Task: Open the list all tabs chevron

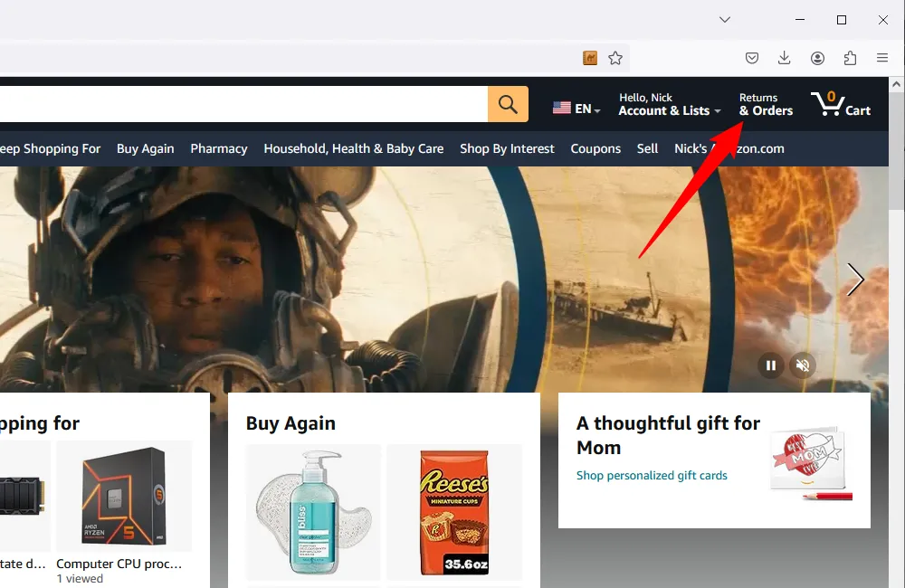Action: 725,20
